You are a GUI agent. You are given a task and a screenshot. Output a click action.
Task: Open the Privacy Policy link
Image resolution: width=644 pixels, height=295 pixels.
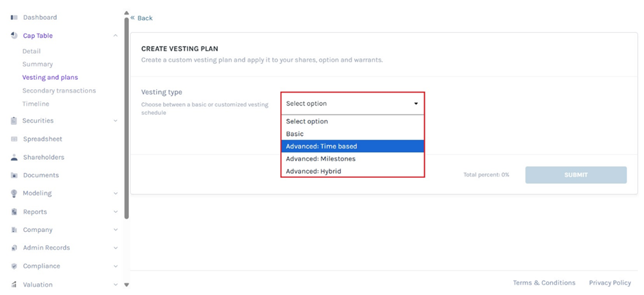coord(609,283)
